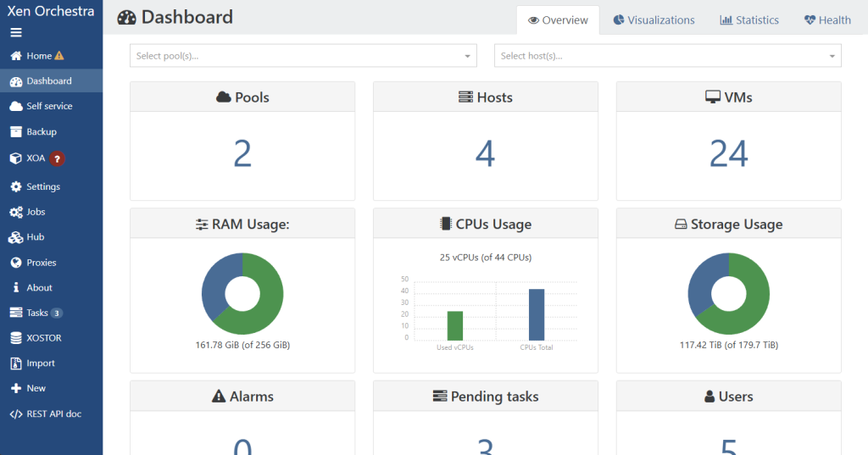Switch to the Visualizations tab
The height and width of the screenshot is (455, 868).
(654, 20)
